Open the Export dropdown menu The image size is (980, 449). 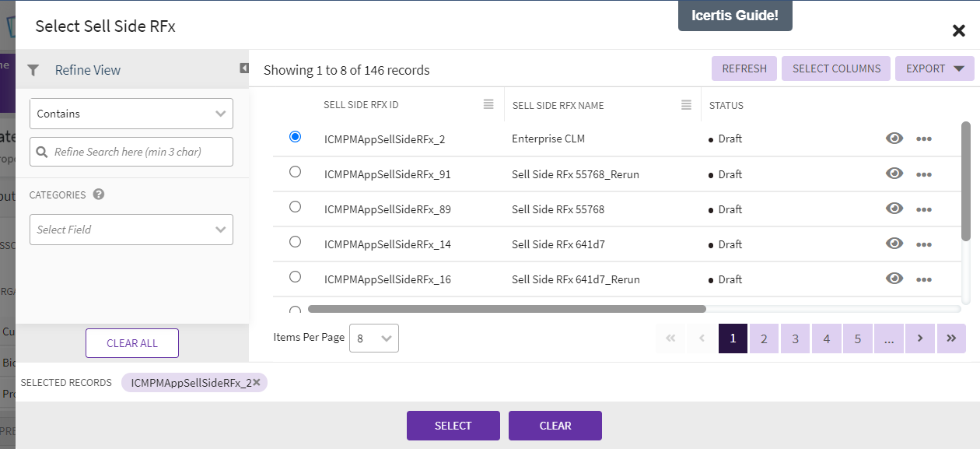point(934,68)
